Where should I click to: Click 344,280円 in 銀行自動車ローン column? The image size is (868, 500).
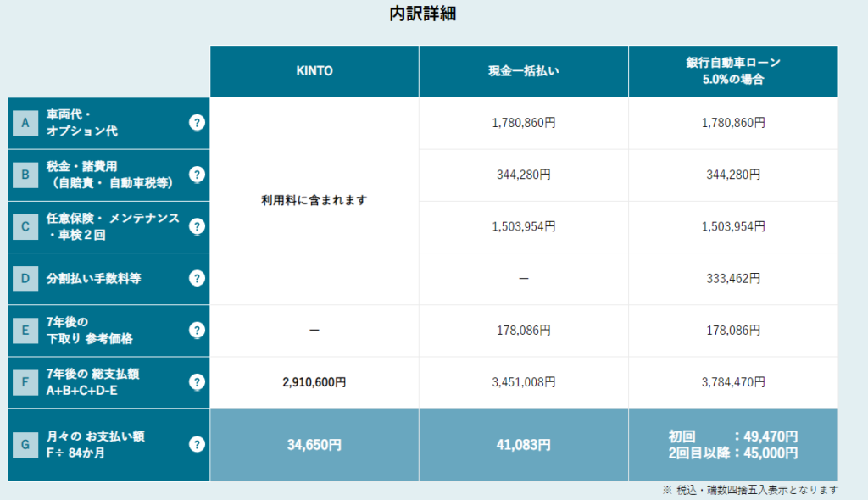tap(733, 175)
